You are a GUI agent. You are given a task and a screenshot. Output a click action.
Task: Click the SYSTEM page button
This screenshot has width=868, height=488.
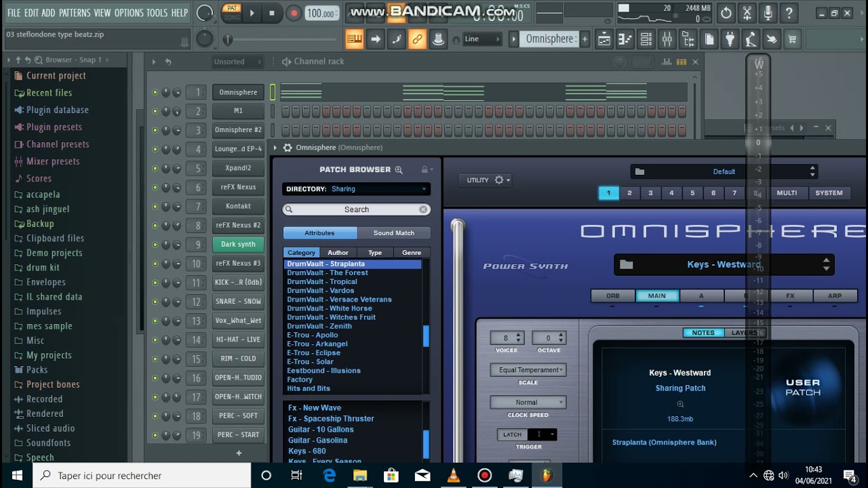point(829,193)
